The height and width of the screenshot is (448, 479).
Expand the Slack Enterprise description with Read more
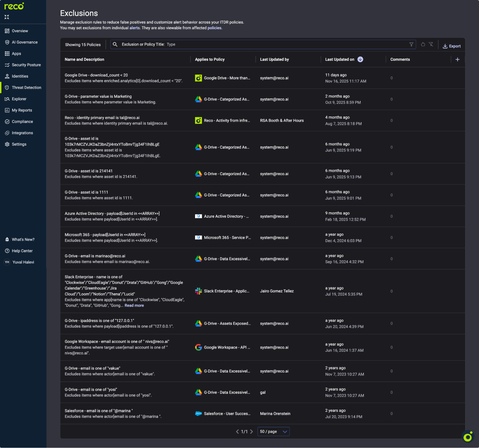click(x=134, y=305)
